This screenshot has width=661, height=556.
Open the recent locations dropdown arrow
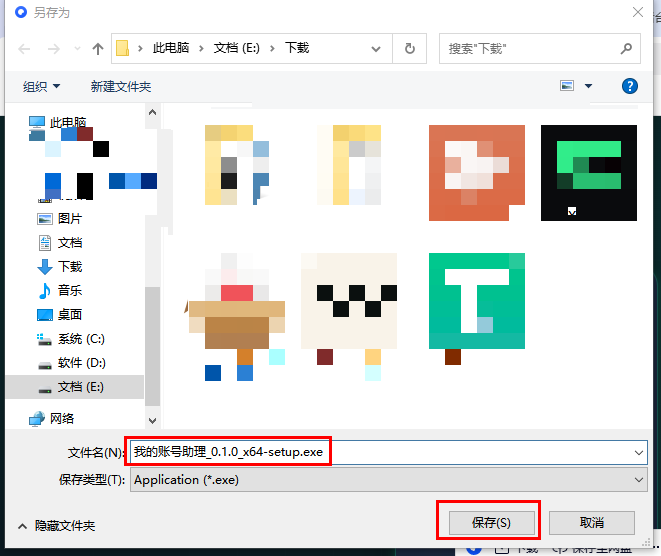77,49
